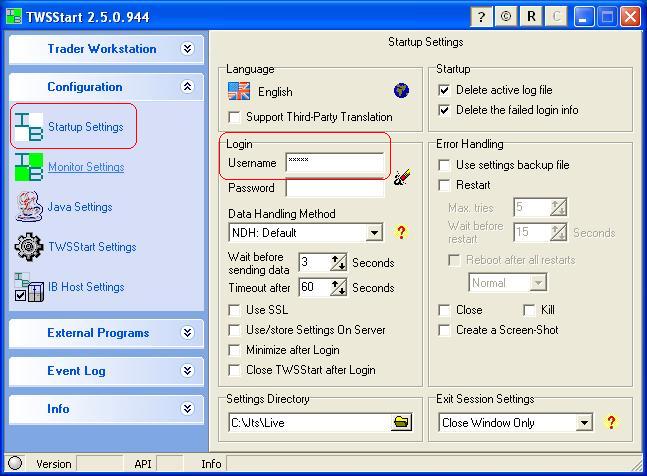Collapse the Configuration section chevron
Screen dimensions: 647x476
tap(187, 87)
